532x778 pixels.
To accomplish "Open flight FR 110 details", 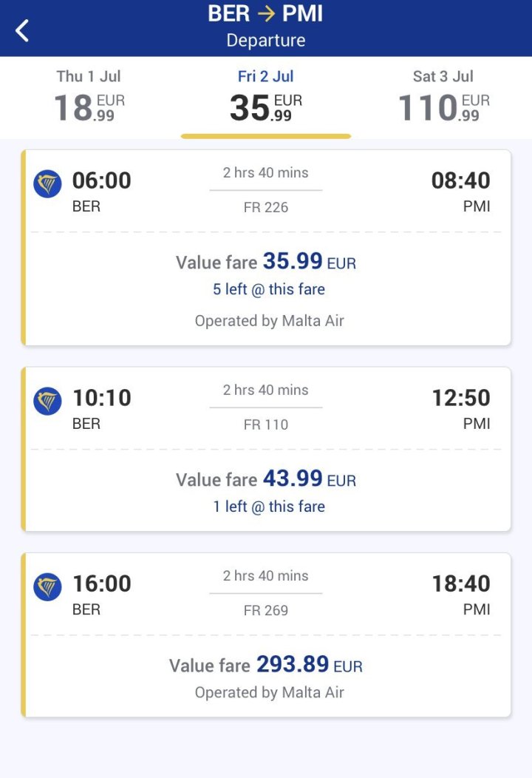I will 266,425.
